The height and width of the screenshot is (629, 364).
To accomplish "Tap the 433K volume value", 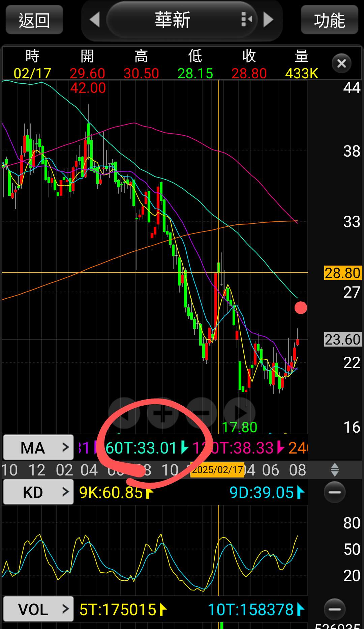I will [x=302, y=73].
